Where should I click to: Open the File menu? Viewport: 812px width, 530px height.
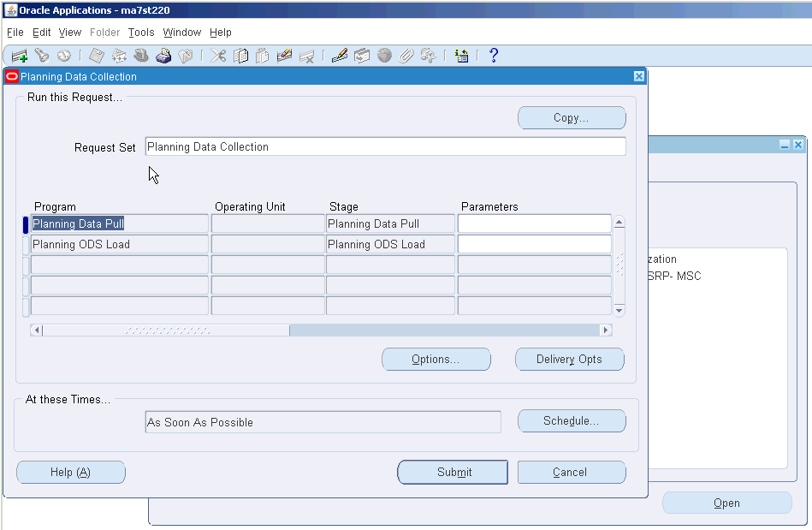pyautogui.click(x=15, y=33)
